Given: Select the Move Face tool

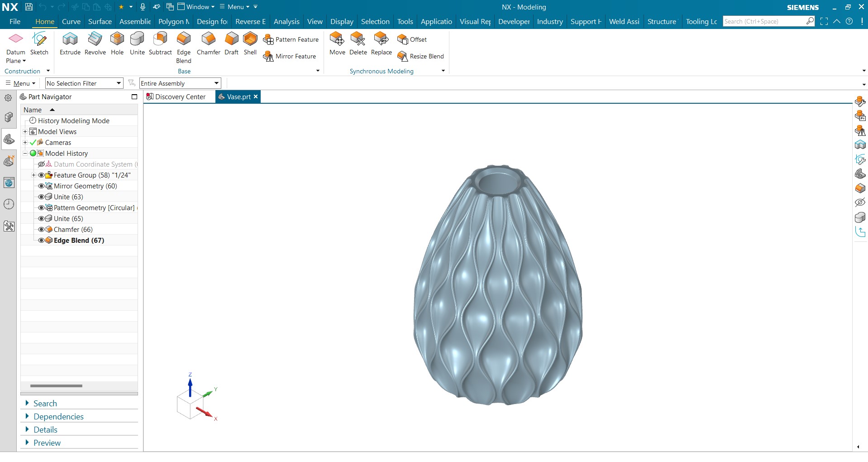Looking at the screenshot, I should click(x=337, y=44).
